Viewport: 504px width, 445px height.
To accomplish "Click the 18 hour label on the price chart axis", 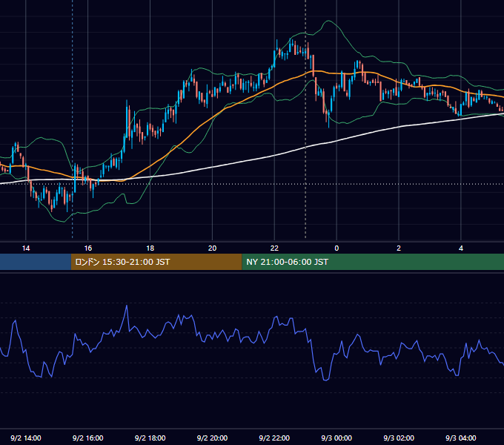I will point(150,248).
